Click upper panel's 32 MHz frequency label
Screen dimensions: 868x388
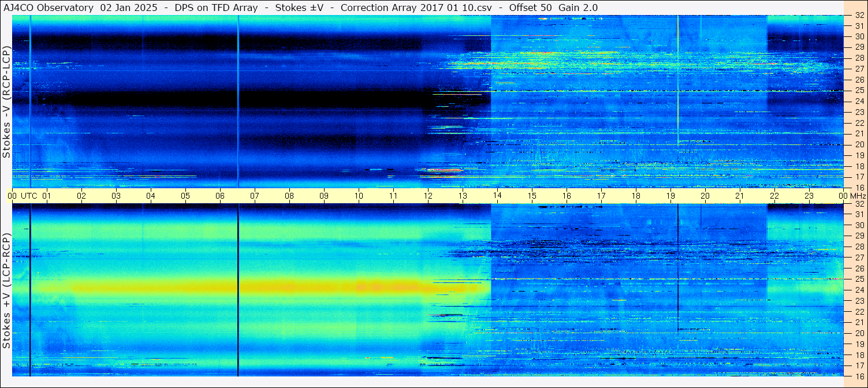tap(859, 16)
